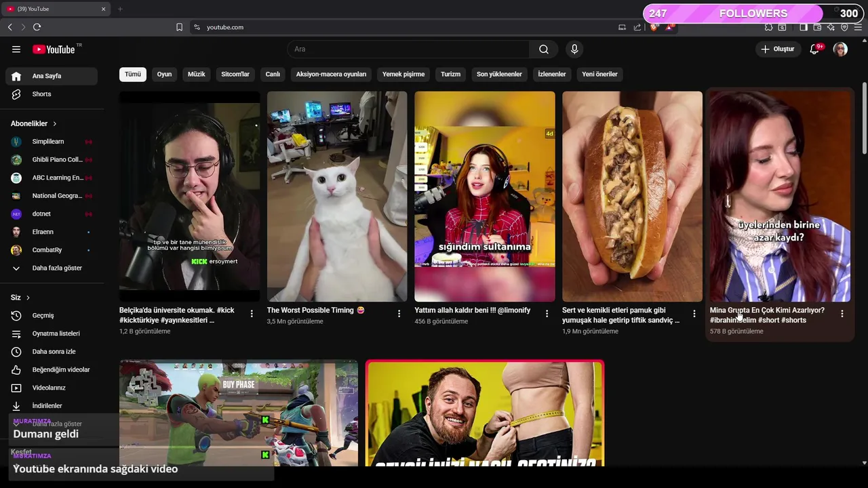Select the Yeni öneriler chip

click(x=599, y=74)
